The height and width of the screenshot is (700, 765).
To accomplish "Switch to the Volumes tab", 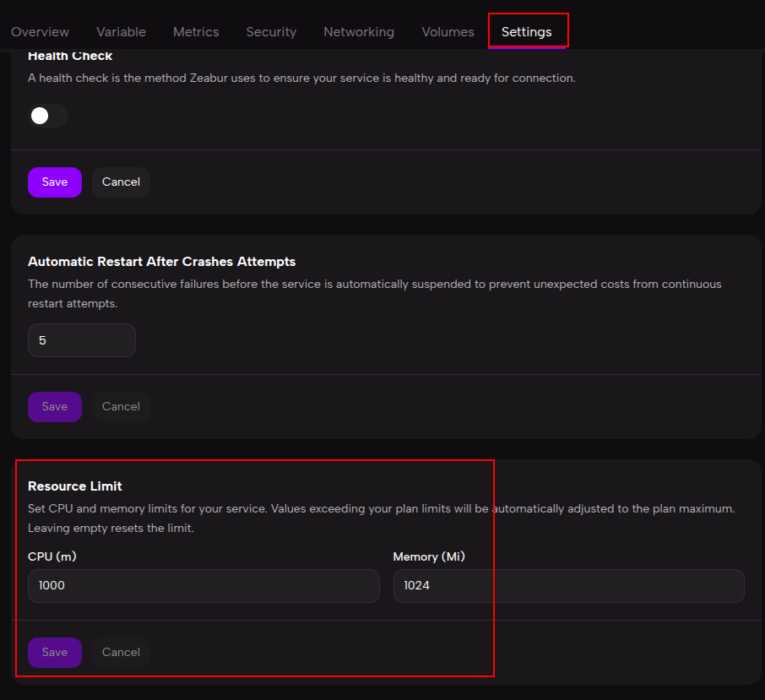I will coord(448,32).
